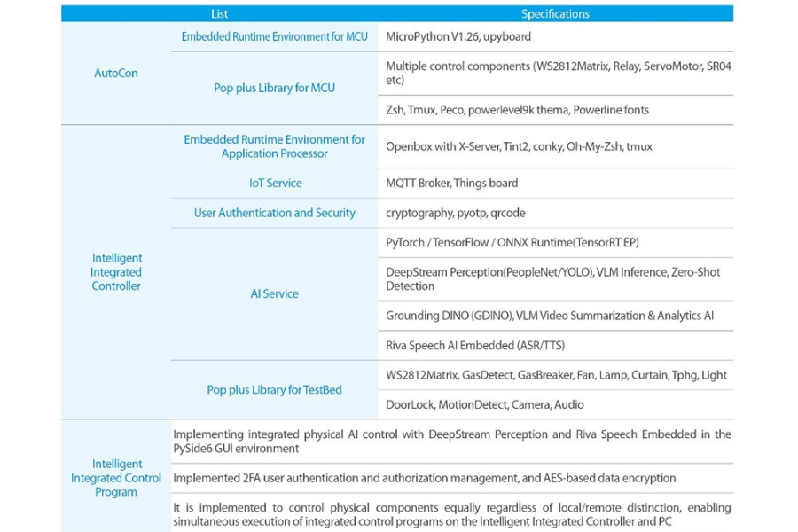Click "User Authentication and Security" item
798x532 pixels.
point(274,213)
